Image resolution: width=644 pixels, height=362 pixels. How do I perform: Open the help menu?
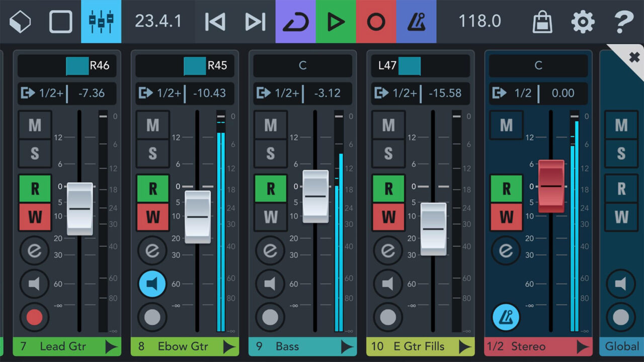[x=622, y=21]
